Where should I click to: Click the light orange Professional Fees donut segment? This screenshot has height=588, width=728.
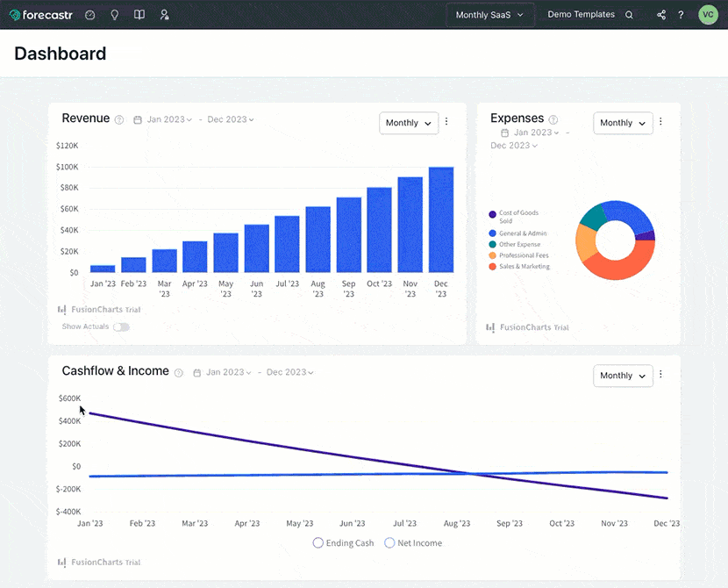point(586,243)
